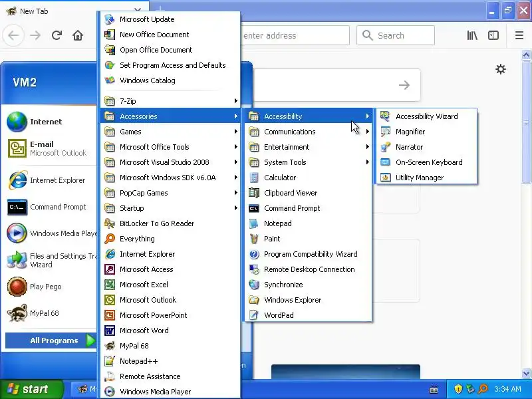Open Windows Catalog
Image resolution: width=532 pixels, height=399 pixels.
(170, 80)
